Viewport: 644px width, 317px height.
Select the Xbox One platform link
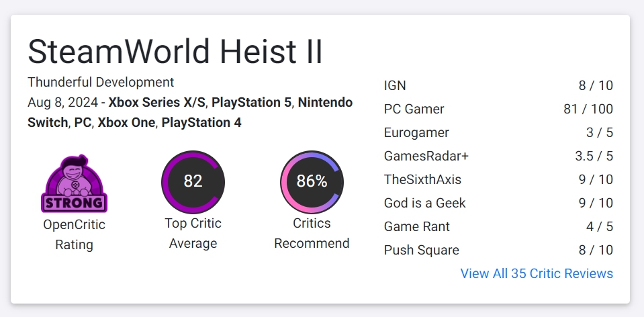pyautogui.click(x=126, y=123)
